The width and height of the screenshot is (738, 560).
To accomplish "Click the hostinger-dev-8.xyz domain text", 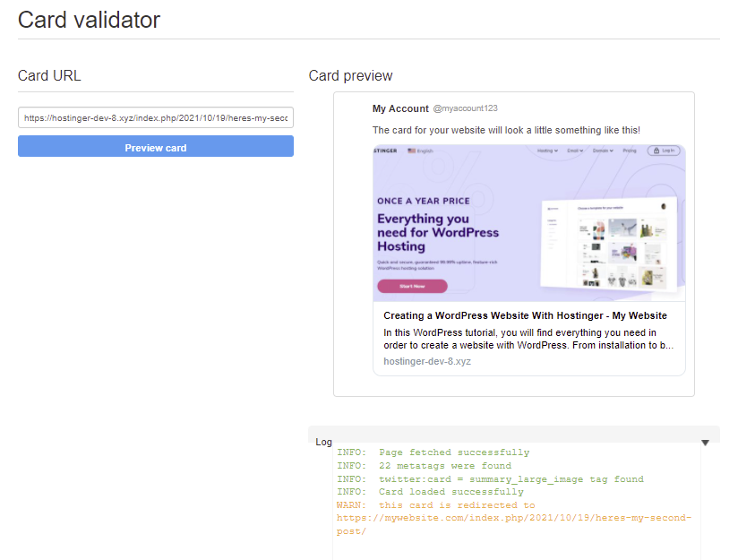I will pos(427,361).
